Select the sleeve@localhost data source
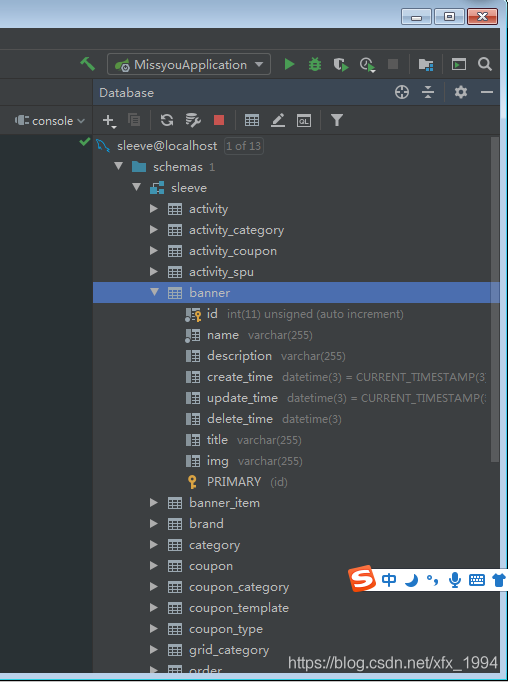This screenshot has height=682, width=508. 167,146
